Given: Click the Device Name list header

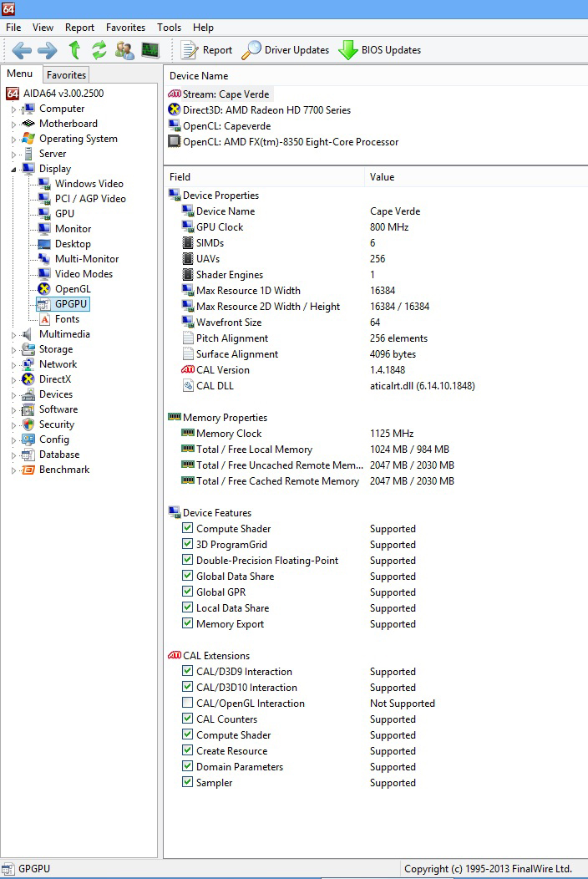Looking at the screenshot, I should pos(376,76).
